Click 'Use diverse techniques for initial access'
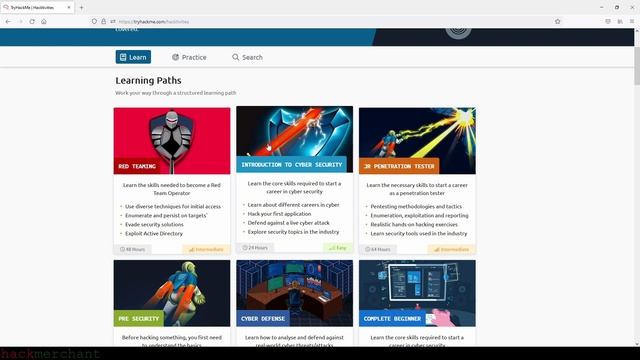Viewport: 640px width, 360px height. click(173, 207)
